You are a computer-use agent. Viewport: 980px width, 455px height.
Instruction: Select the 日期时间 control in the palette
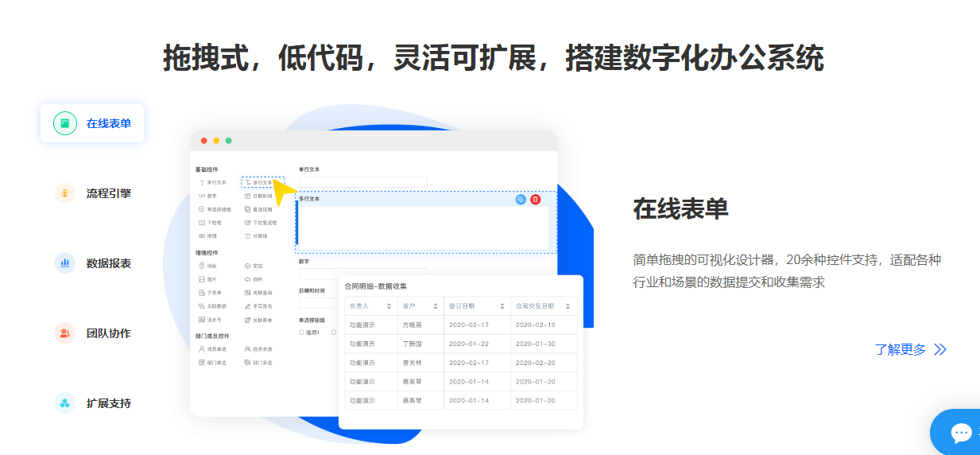[258, 196]
